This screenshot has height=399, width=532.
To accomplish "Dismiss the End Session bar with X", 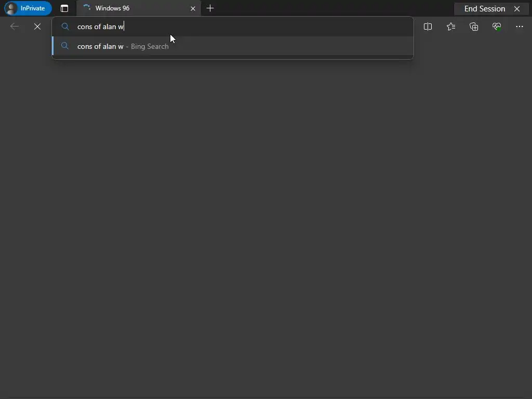I will coord(517,9).
